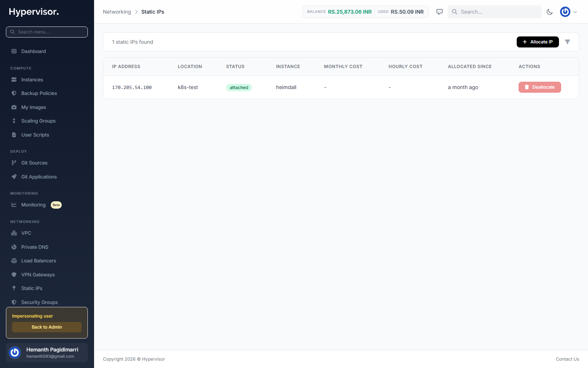
Task: Click '1 static IPs found' text
Action: [x=133, y=42]
